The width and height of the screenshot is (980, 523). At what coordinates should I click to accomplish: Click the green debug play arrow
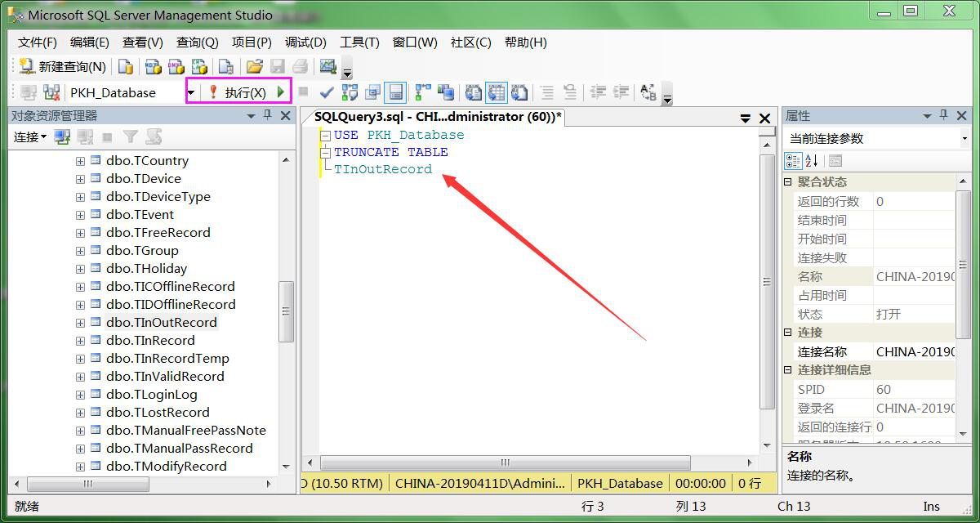(281, 92)
